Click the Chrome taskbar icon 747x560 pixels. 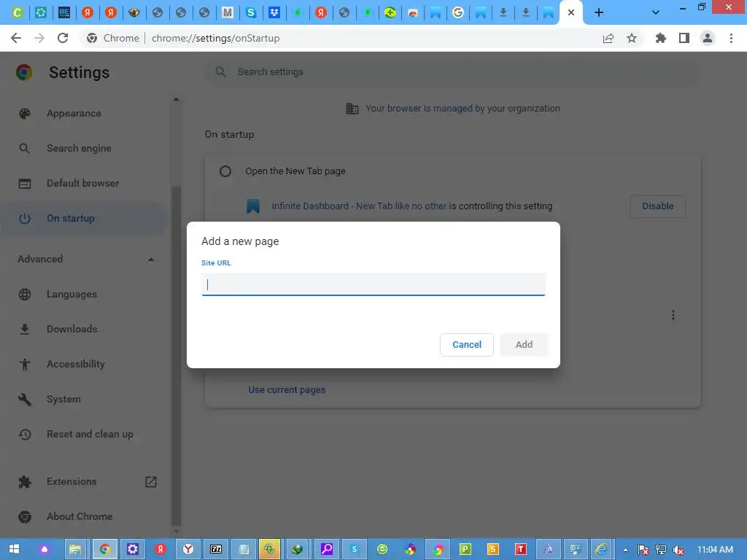[x=105, y=550]
